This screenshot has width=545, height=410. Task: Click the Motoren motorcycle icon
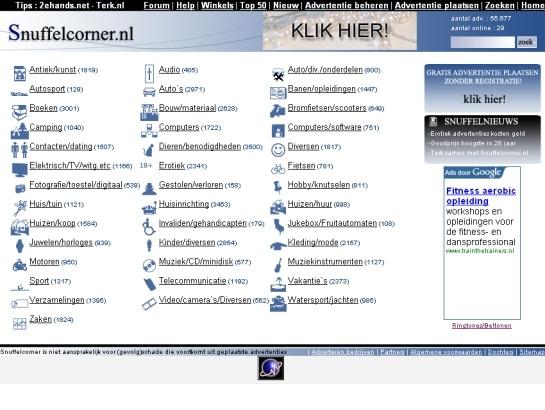click(19, 265)
